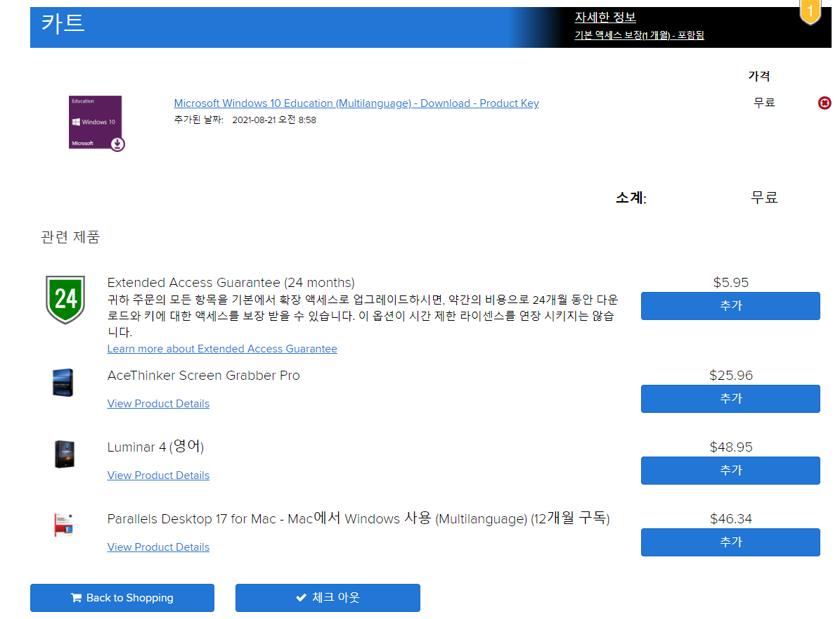Click the $25.96 price text
This screenshot has height=619, width=840.
coord(731,375)
